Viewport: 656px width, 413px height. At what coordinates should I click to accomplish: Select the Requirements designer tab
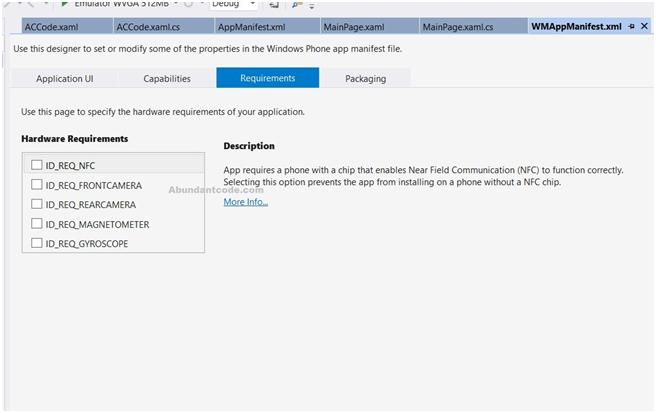click(x=268, y=78)
